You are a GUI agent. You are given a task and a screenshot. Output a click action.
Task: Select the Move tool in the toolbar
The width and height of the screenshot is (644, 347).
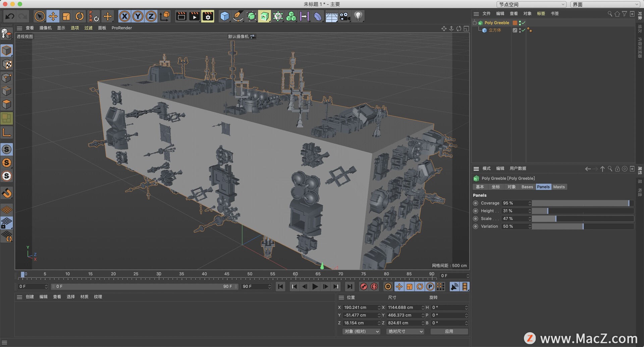pos(53,16)
